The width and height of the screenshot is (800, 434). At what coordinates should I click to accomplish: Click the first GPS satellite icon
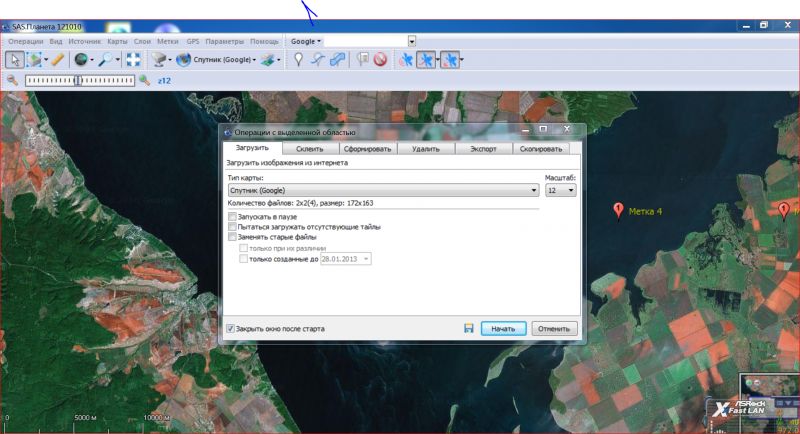point(406,60)
